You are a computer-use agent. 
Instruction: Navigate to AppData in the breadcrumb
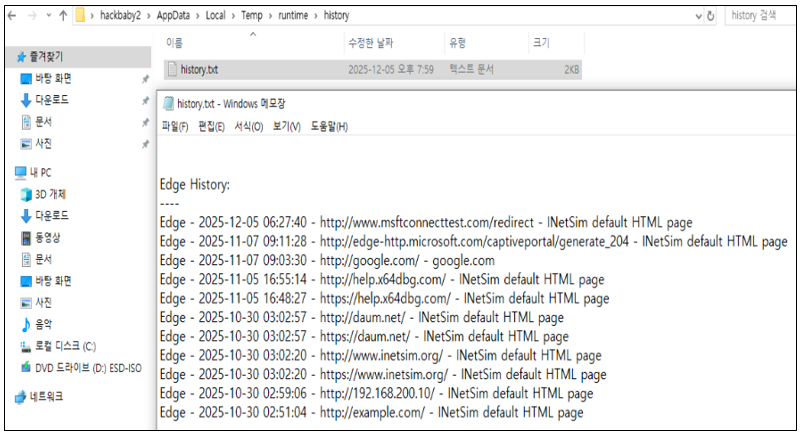173,15
